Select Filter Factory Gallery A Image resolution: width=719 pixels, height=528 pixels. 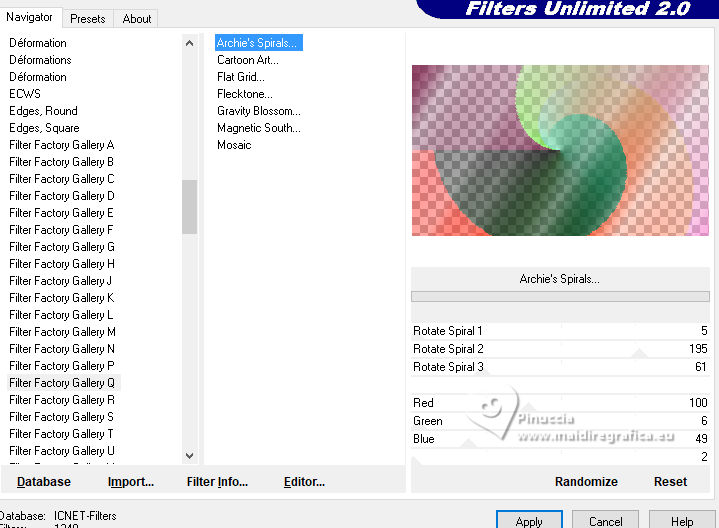61,145
